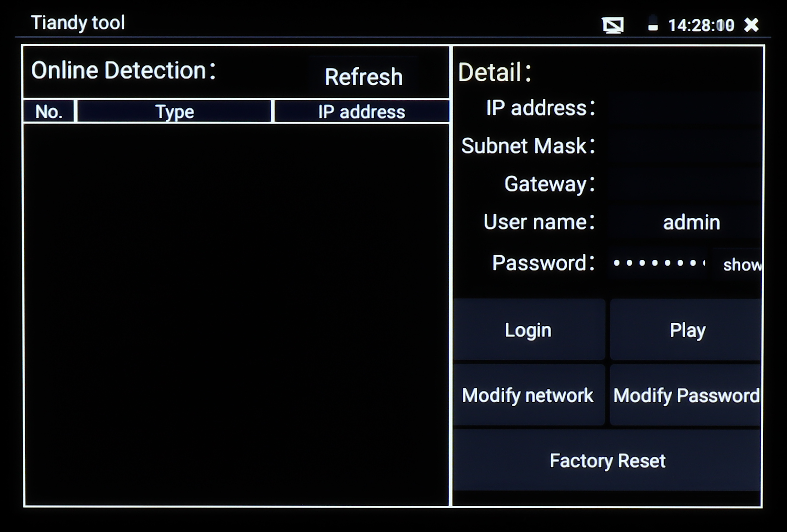Select the Gateway input field
Screen dimensions: 787x532
(x=684, y=184)
